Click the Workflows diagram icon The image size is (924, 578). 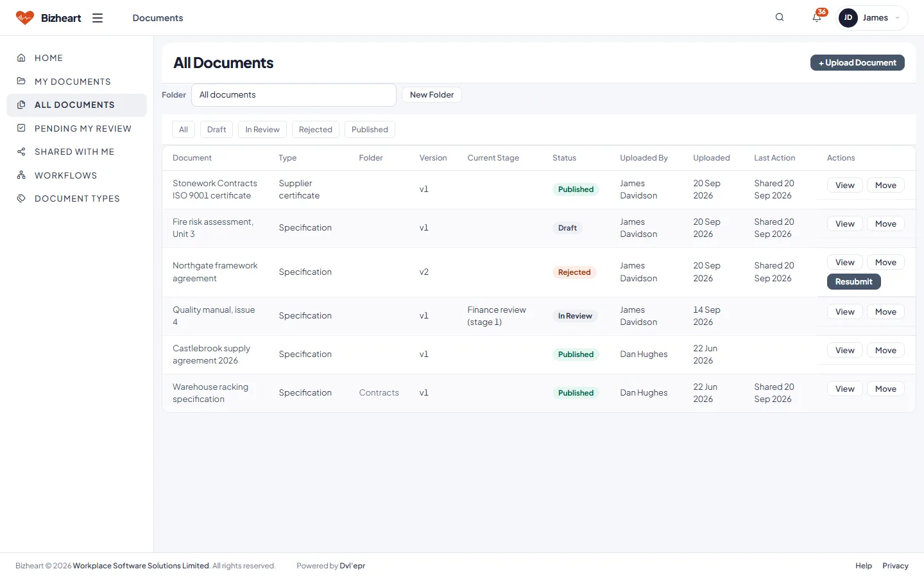click(x=21, y=175)
